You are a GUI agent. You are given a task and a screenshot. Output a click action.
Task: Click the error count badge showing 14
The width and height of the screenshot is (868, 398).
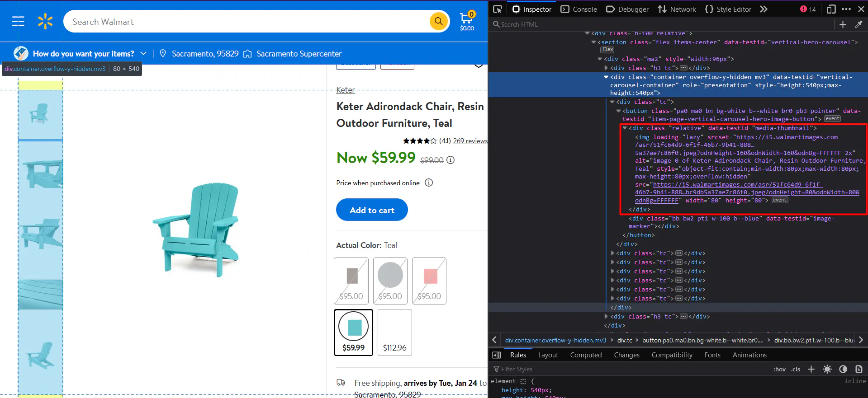[808, 9]
